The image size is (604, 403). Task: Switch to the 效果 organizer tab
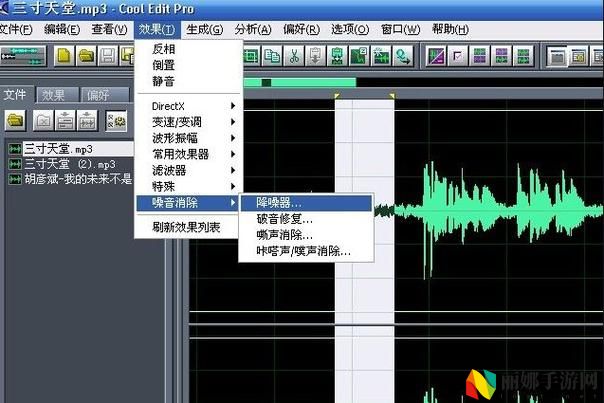tap(57, 95)
